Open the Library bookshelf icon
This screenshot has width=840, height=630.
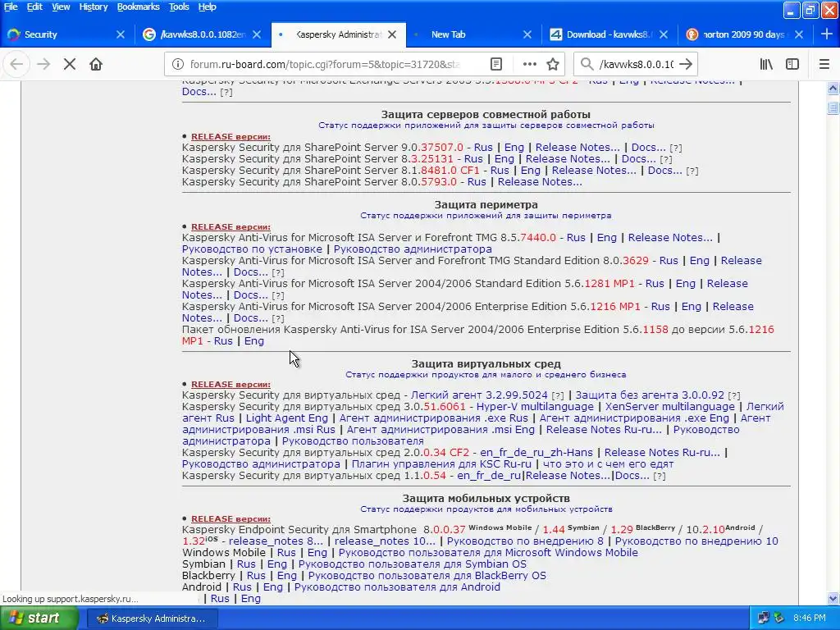pos(767,64)
